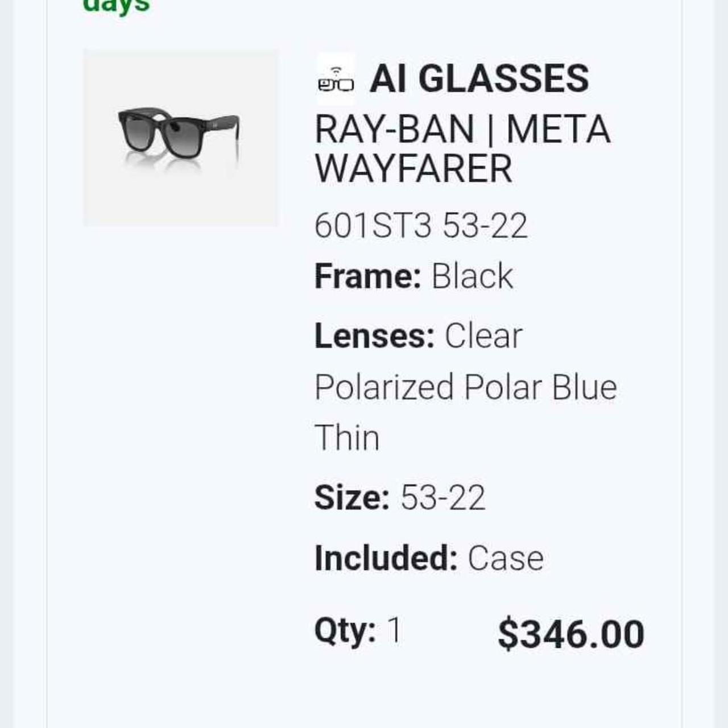
Task: Click the Qty label
Action: [345, 630]
